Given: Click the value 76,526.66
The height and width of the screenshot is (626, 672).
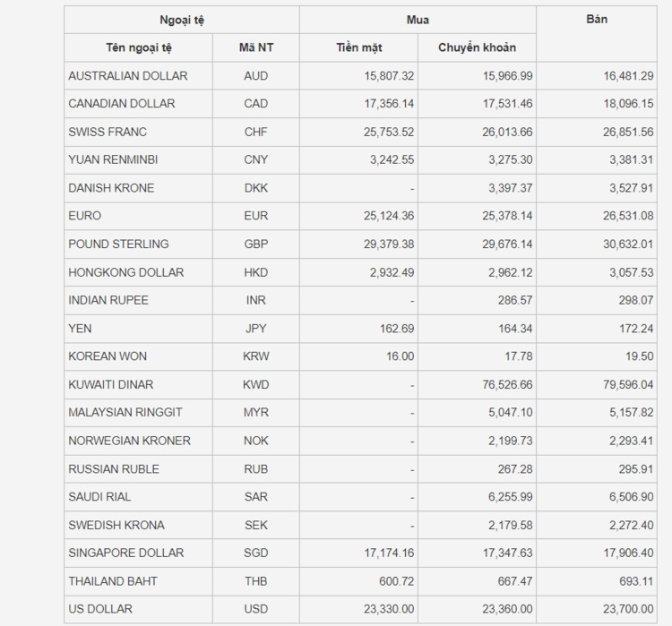Looking at the screenshot, I should coord(507,385).
